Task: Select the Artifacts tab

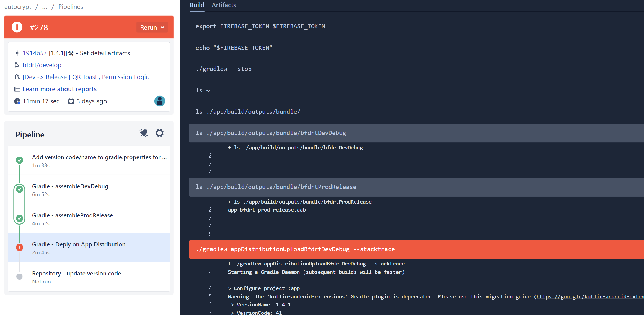Action: coord(224,5)
